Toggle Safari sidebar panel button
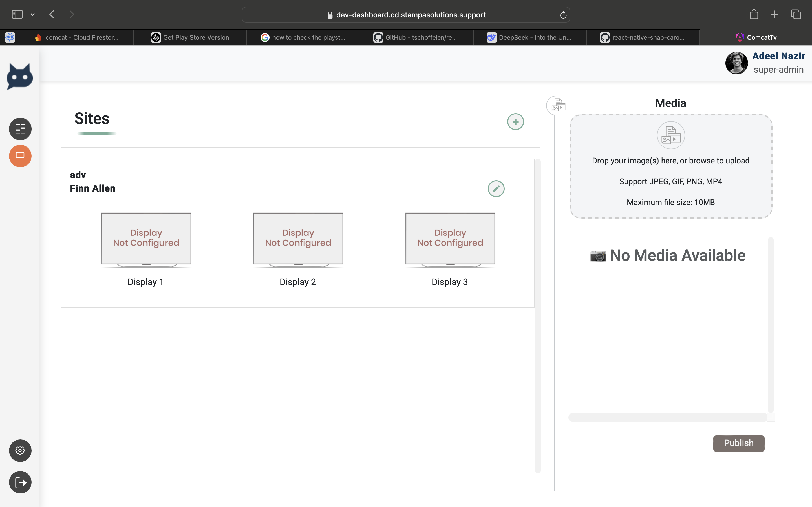Image resolution: width=812 pixels, height=507 pixels. pyautogui.click(x=17, y=14)
